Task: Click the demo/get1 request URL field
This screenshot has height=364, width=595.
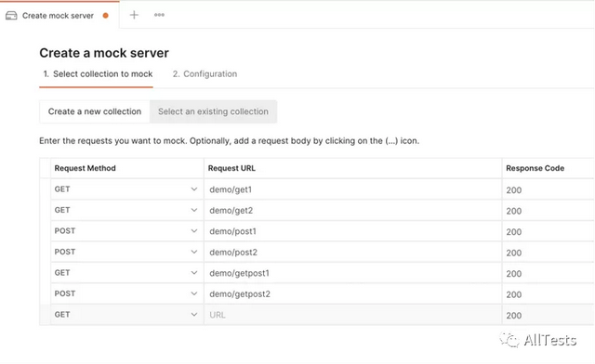Action: (353, 189)
